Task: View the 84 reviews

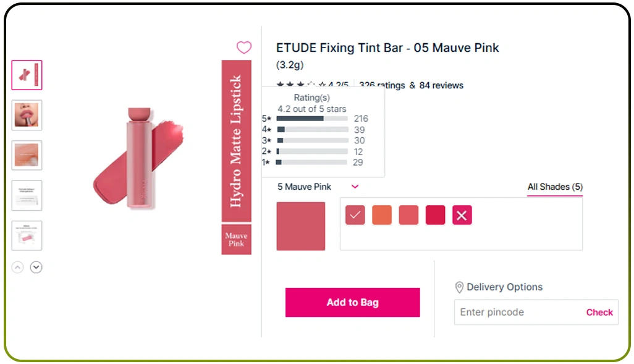Action: point(441,85)
